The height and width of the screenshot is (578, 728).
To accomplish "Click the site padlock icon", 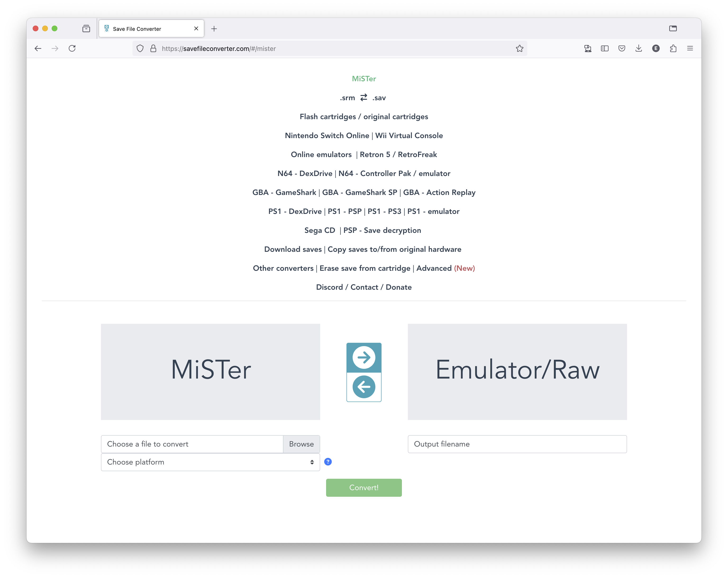I will coord(153,48).
